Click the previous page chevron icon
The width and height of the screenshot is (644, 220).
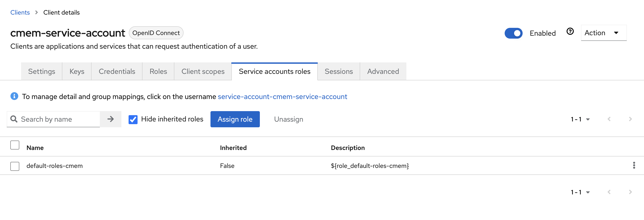(x=609, y=119)
